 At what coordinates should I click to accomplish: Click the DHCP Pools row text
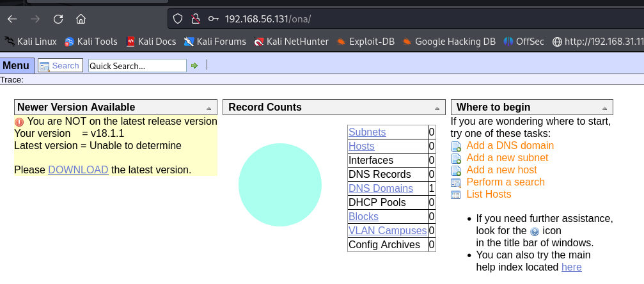point(377,202)
